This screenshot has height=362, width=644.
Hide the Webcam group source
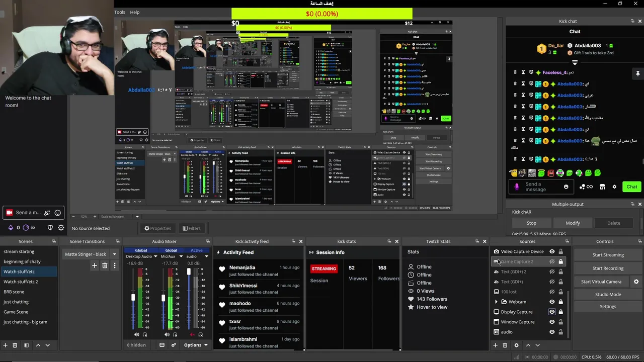coord(552,302)
